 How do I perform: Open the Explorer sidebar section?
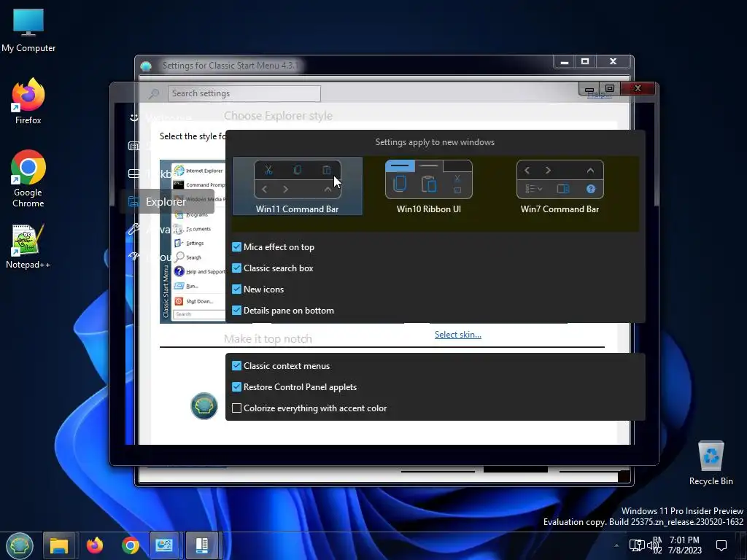tap(168, 201)
